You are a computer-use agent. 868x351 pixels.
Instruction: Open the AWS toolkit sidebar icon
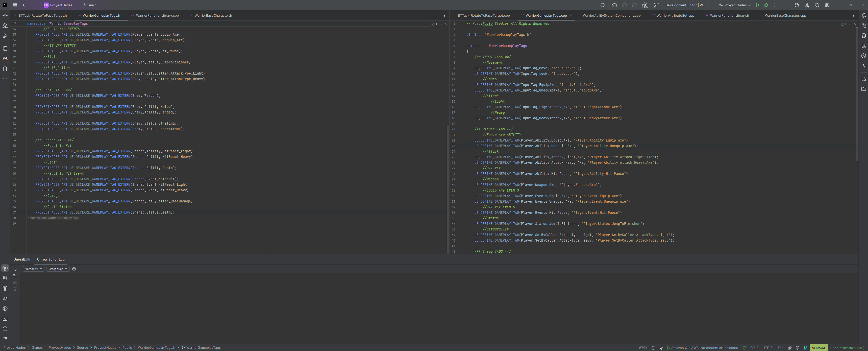tap(5, 58)
